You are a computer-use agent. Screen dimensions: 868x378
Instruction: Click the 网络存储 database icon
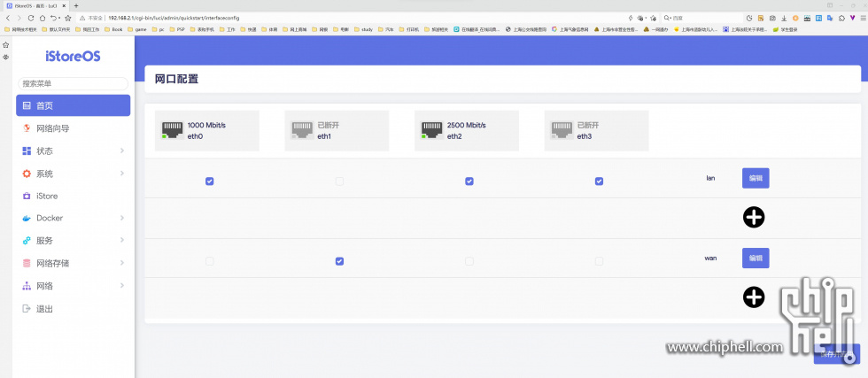tap(27, 264)
